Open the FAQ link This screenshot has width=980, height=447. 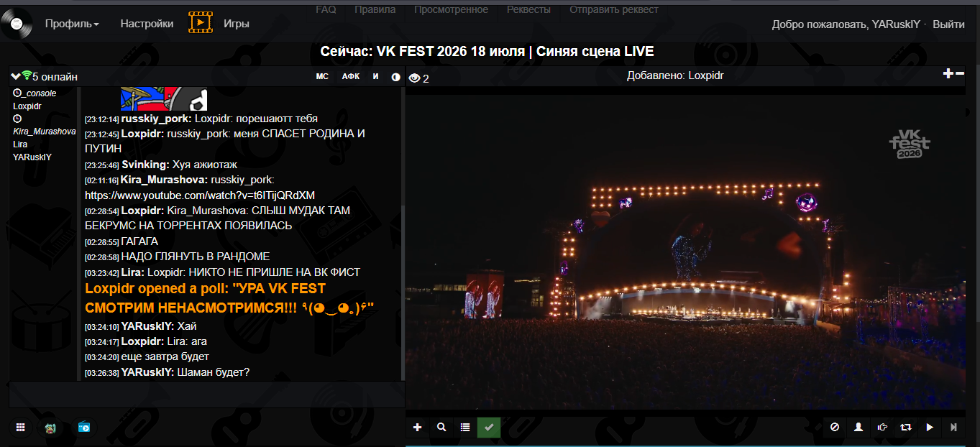pyautogui.click(x=326, y=9)
